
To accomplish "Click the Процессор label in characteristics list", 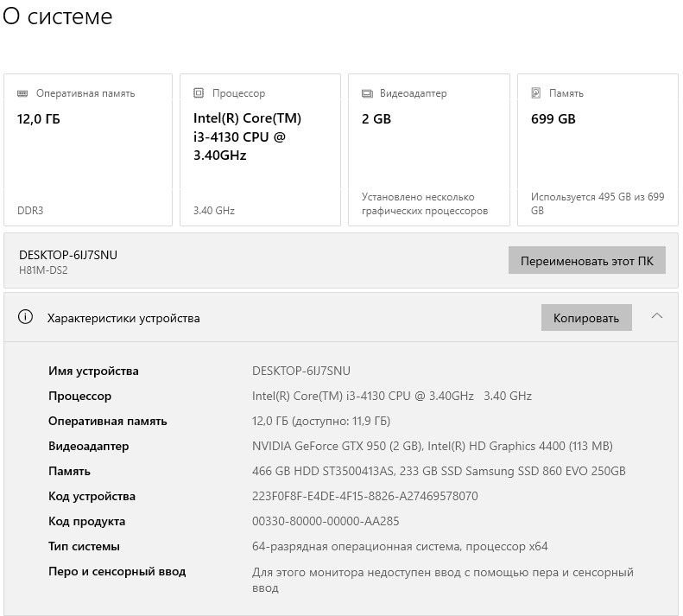I will click(x=79, y=397).
